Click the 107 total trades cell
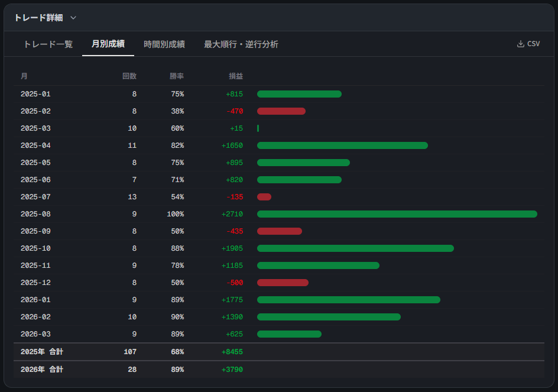The width and height of the screenshot is (558, 392). 130,352
